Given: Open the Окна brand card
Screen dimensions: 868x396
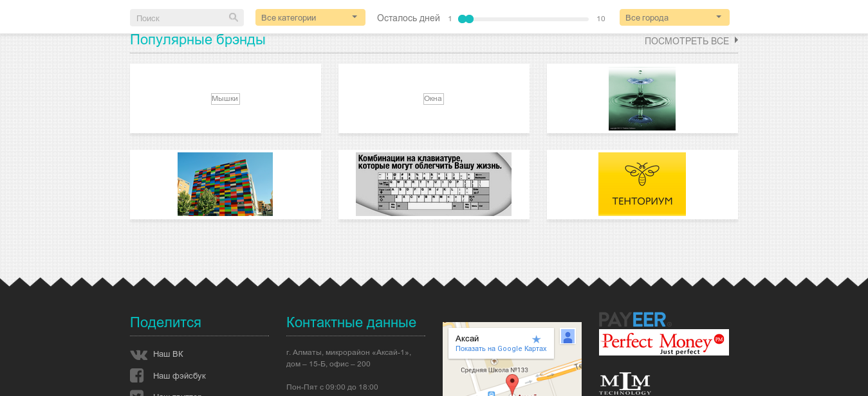Looking at the screenshot, I should click(434, 98).
